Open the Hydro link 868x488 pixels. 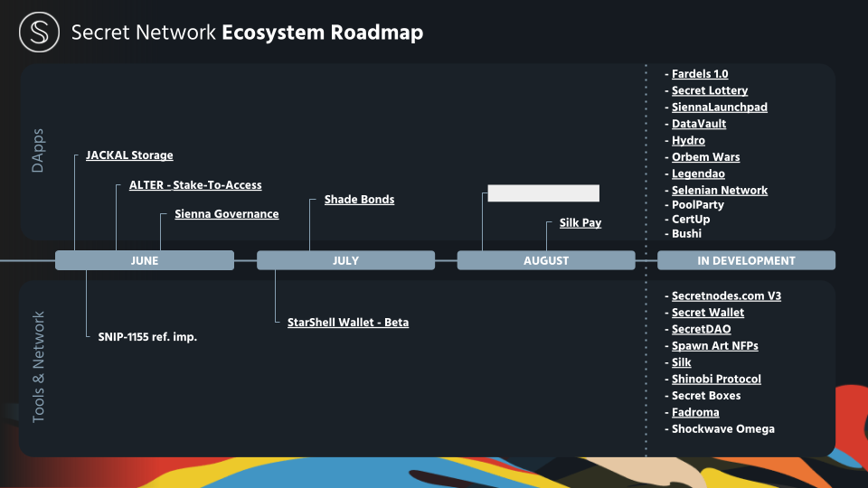[x=688, y=141]
